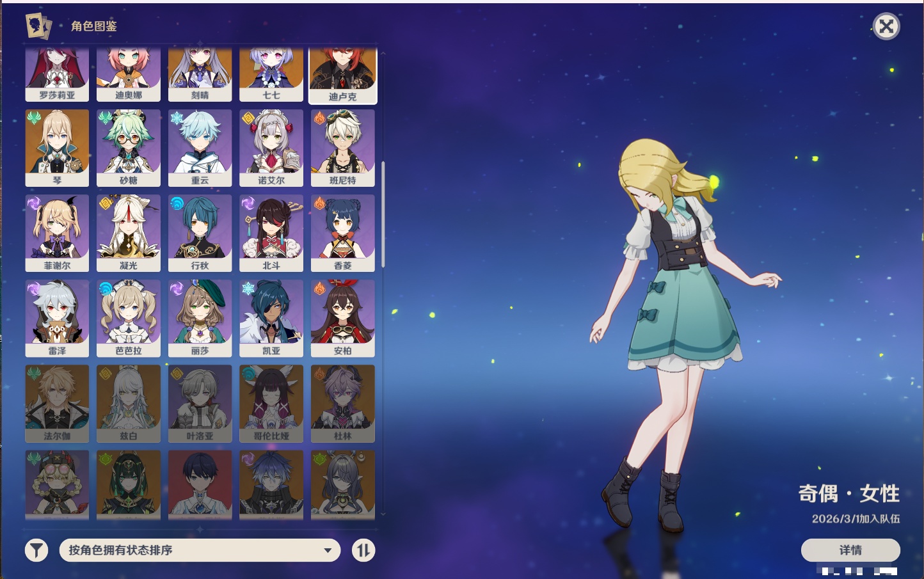This screenshot has height=579, width=924.
Task: Select the 凯亚 character card
Action: coord(271,318)
